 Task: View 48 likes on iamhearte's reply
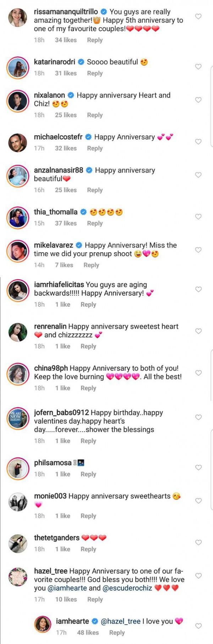pos(88,632)
